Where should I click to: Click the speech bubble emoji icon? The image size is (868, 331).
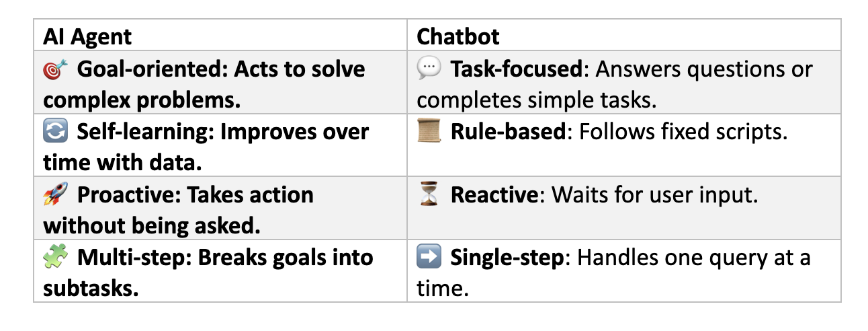click(x=428, y=69)
